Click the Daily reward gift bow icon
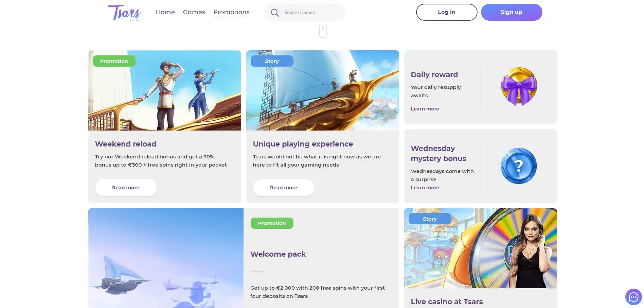Image resolution: width=644 pixels, height=308 pixels. (519, 87)
